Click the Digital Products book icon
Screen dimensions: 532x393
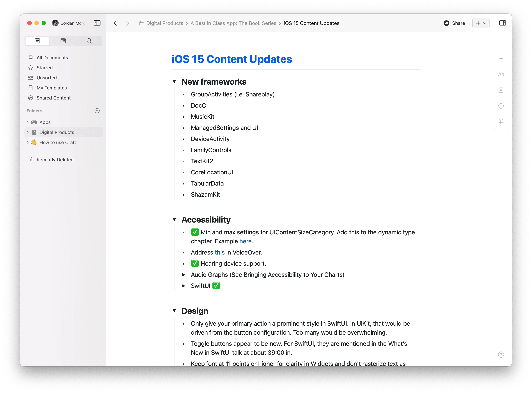pos(34,132)
